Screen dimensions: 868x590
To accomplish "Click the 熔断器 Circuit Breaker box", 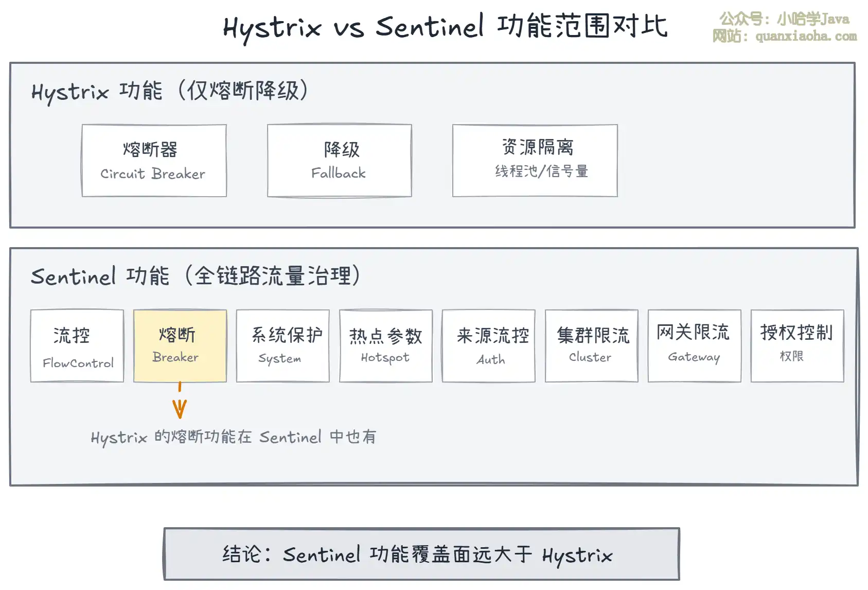I will [154, 160].
